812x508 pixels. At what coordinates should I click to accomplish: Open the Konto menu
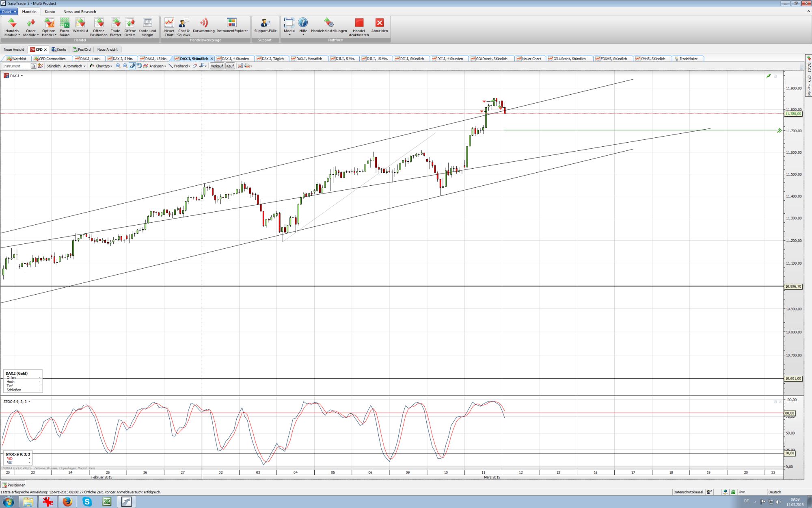click(x=50, y=11)
